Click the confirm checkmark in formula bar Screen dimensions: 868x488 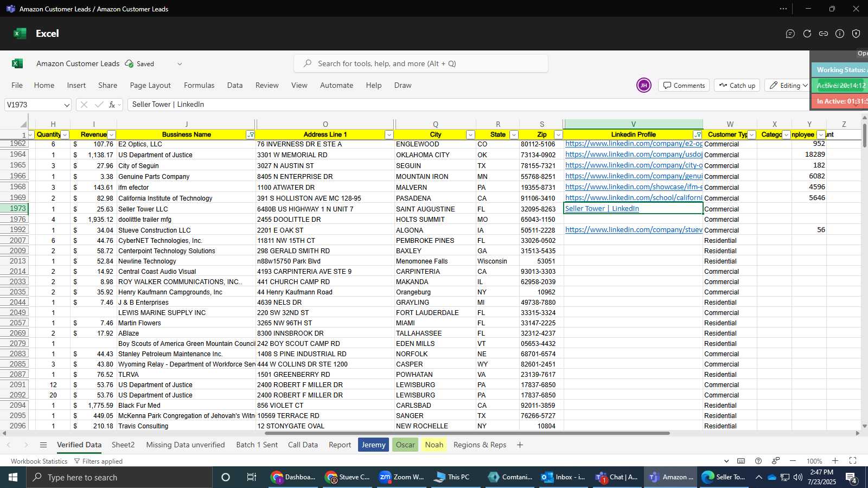pos(99,105)
